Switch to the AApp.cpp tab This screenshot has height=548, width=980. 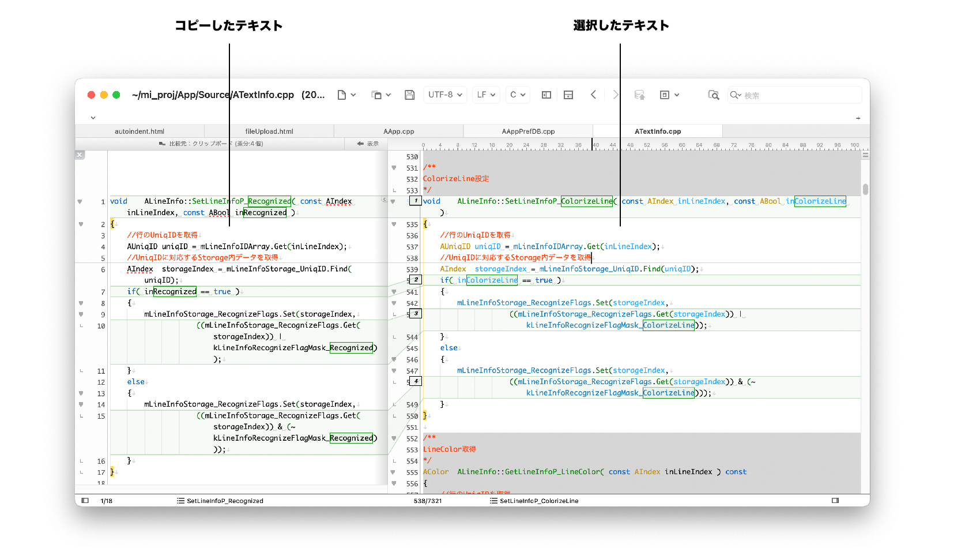399,132
